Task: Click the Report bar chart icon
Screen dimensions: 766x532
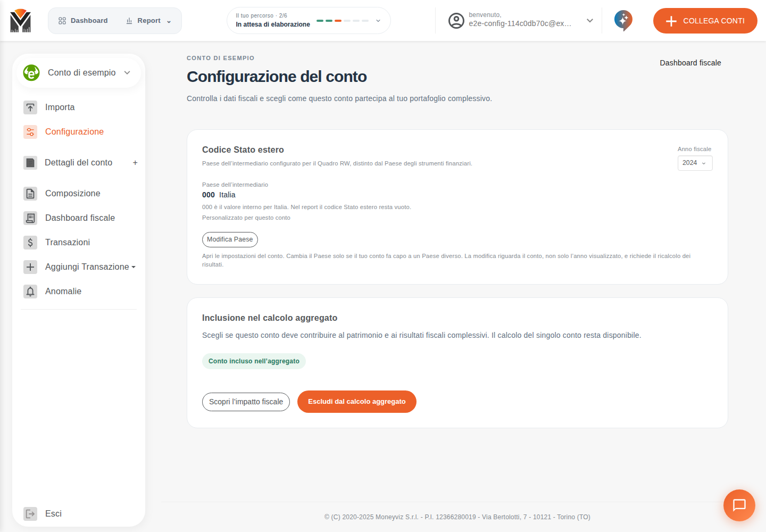Action: [x=129, y=21]
